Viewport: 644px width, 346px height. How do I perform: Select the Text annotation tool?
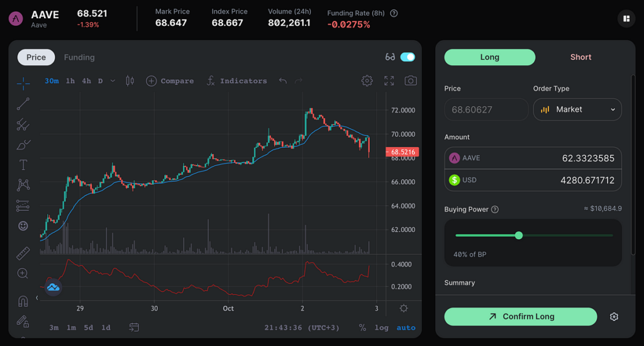(23, 165)
